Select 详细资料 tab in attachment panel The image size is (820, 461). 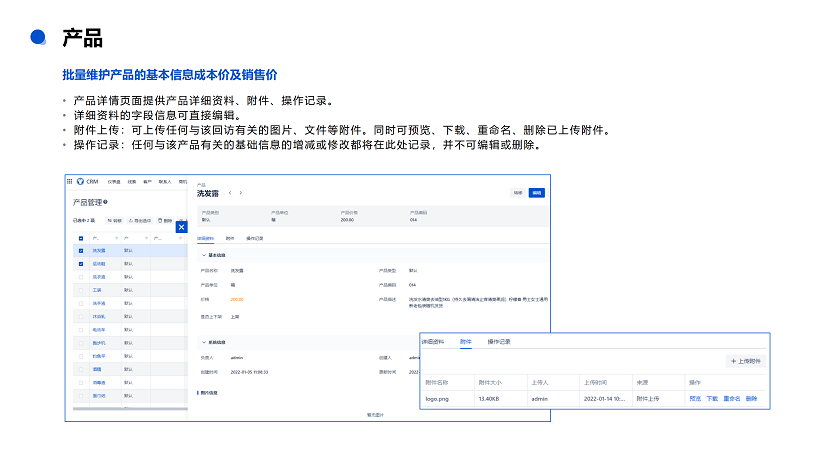433,342
